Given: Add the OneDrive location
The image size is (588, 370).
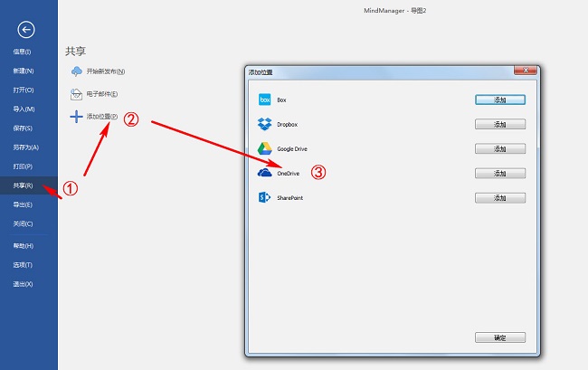Looking at the screenshot, I should pos(500,173).
